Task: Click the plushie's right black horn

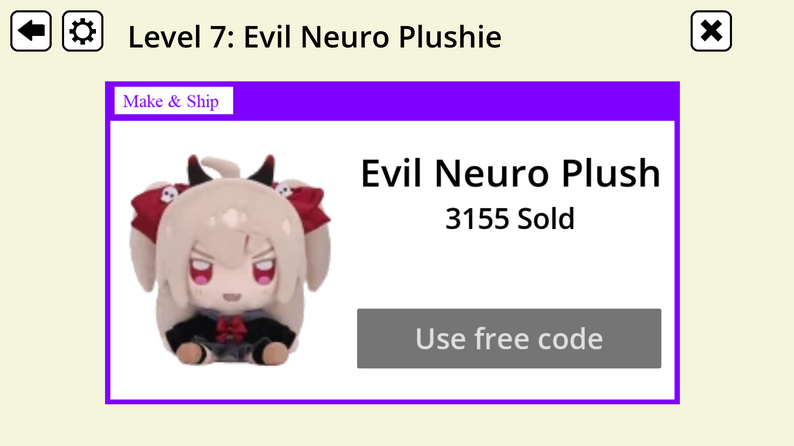Action: click(x=263, y=170)
